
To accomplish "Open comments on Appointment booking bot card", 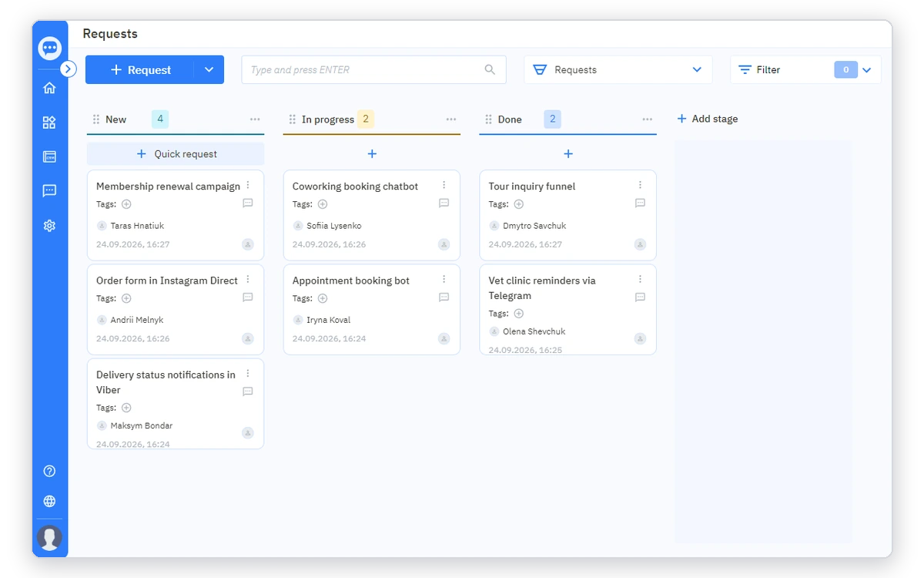I will 444,297.
